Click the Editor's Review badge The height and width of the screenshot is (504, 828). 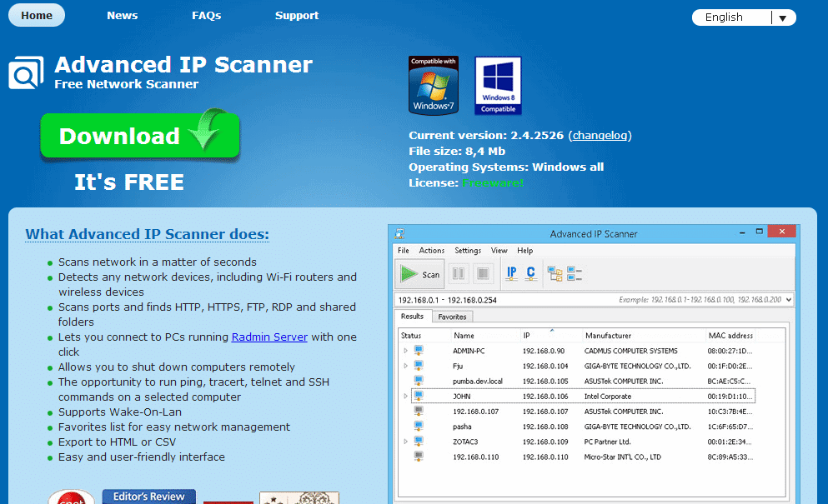coord(149,497)
